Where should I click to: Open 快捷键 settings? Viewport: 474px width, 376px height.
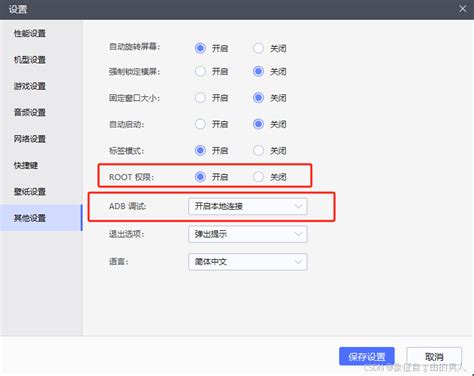click(x=26, y=165)
